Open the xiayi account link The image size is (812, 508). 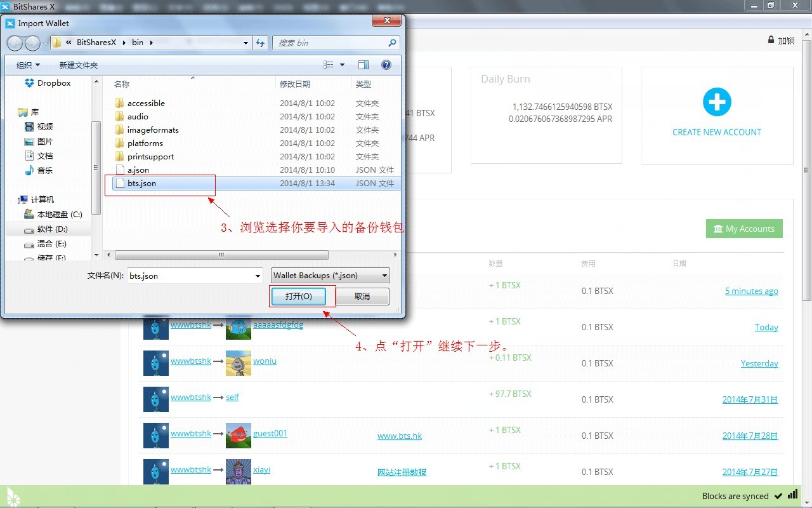[x=261, y=470]
